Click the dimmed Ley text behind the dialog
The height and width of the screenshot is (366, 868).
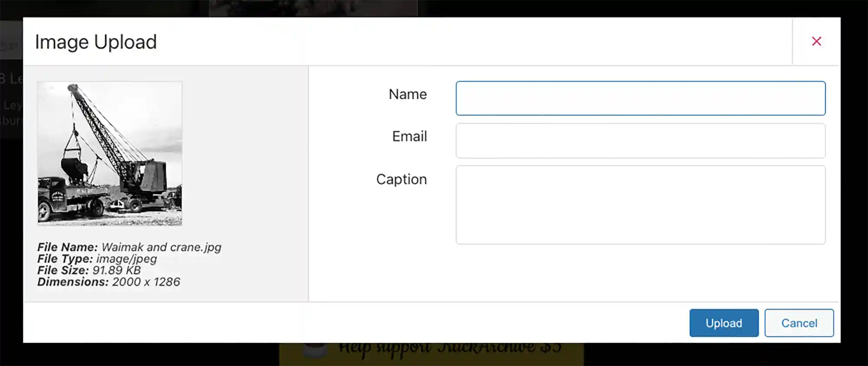(12, 106)
